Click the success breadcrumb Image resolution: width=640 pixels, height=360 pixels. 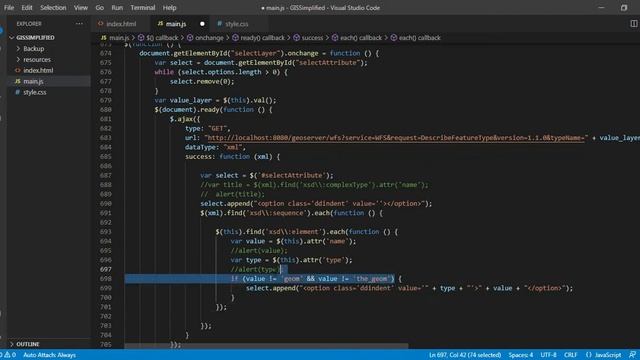tap(312, 38)
